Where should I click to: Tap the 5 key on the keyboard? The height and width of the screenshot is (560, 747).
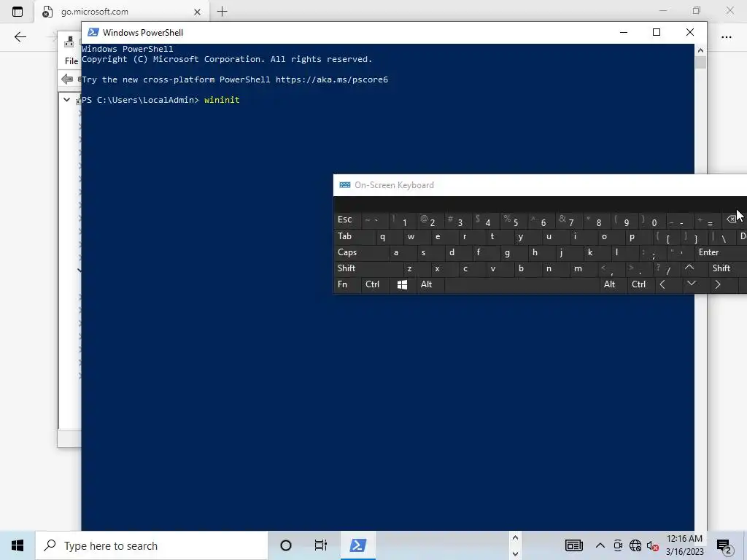pyautogui.click(x=513, y=221)
